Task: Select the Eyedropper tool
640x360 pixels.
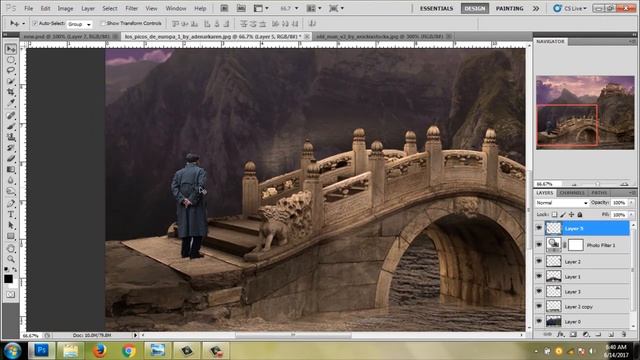Action: click(11, 103)
